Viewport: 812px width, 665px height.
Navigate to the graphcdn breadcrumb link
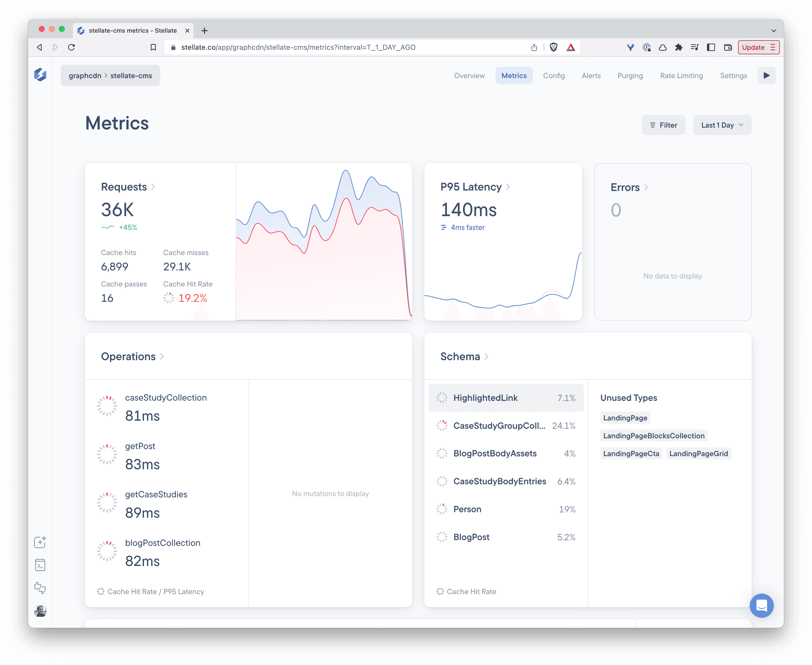pos(85,75)
